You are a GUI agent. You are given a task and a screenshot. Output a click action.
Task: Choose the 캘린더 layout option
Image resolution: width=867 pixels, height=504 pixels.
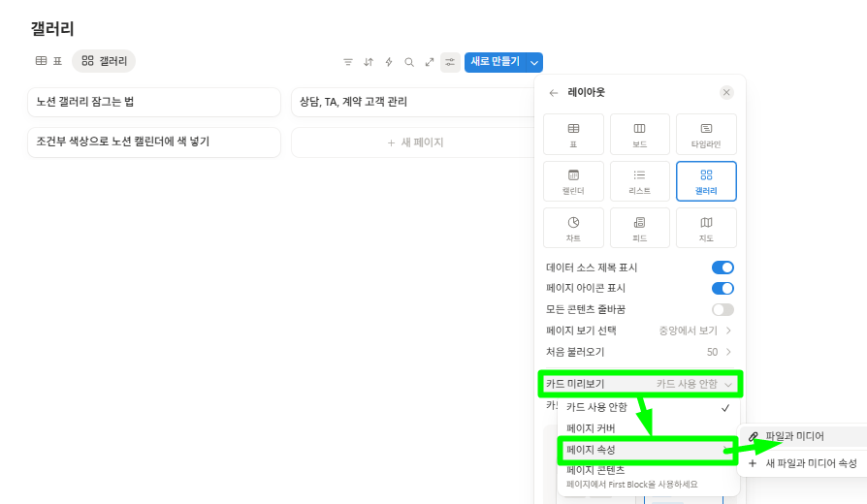point(573,181)
